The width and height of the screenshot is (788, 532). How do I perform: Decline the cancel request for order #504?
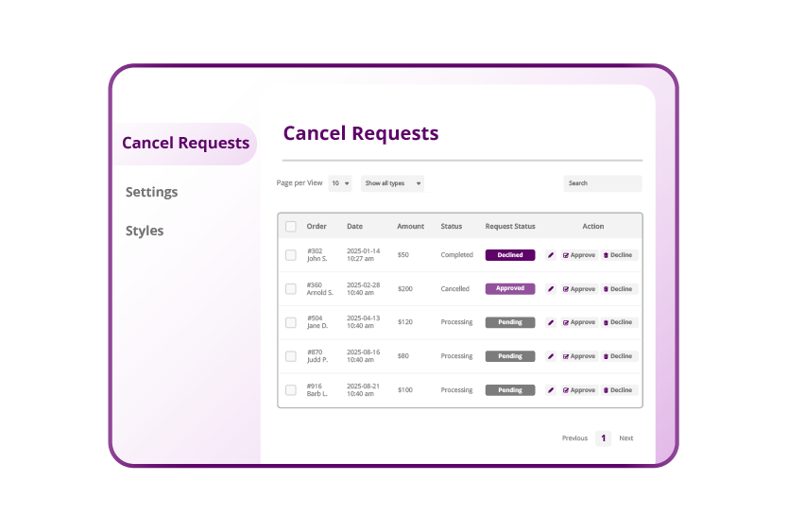click(619, 322)
